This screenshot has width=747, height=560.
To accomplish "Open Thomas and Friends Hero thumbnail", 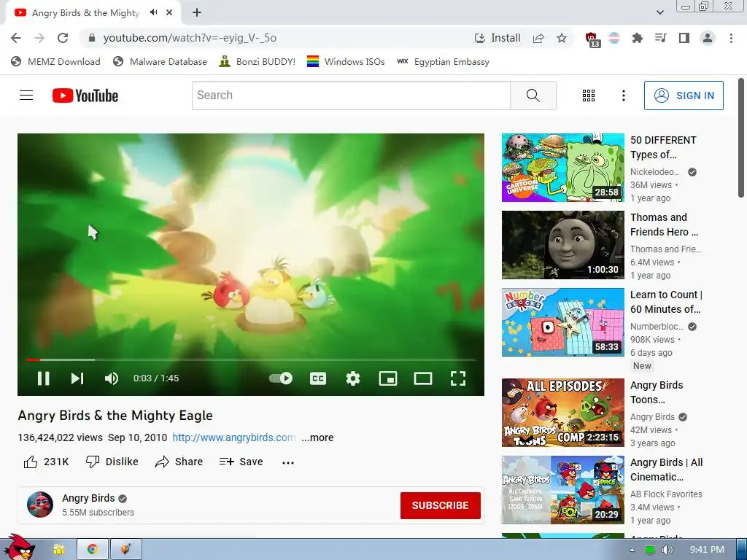I will 562,245.
